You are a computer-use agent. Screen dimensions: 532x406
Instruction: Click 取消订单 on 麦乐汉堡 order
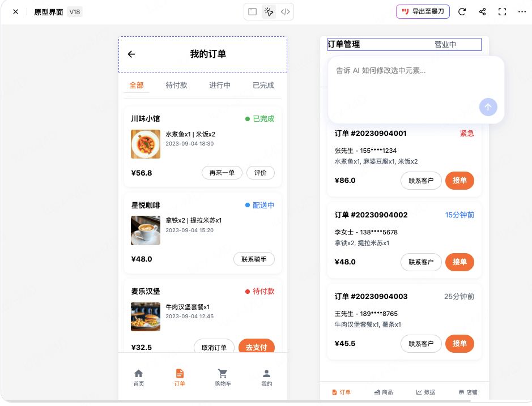point(214,347)
